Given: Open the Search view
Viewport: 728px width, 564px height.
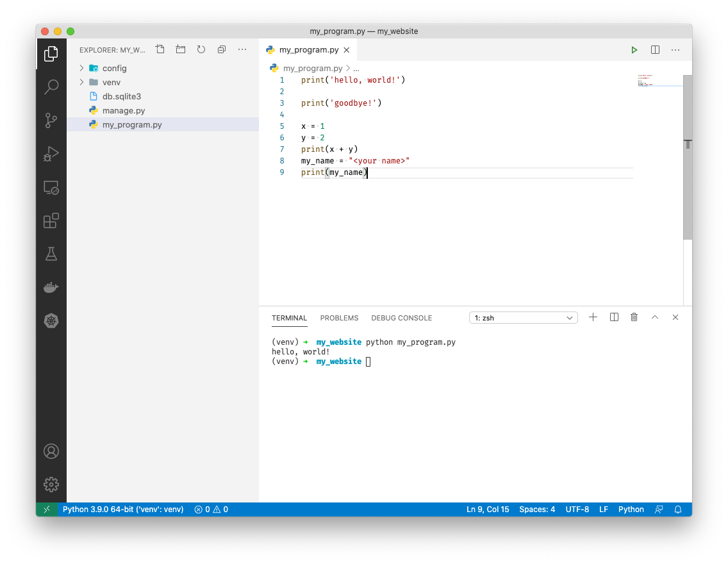Looking at the screenshot, I should (x=51, y=87).
